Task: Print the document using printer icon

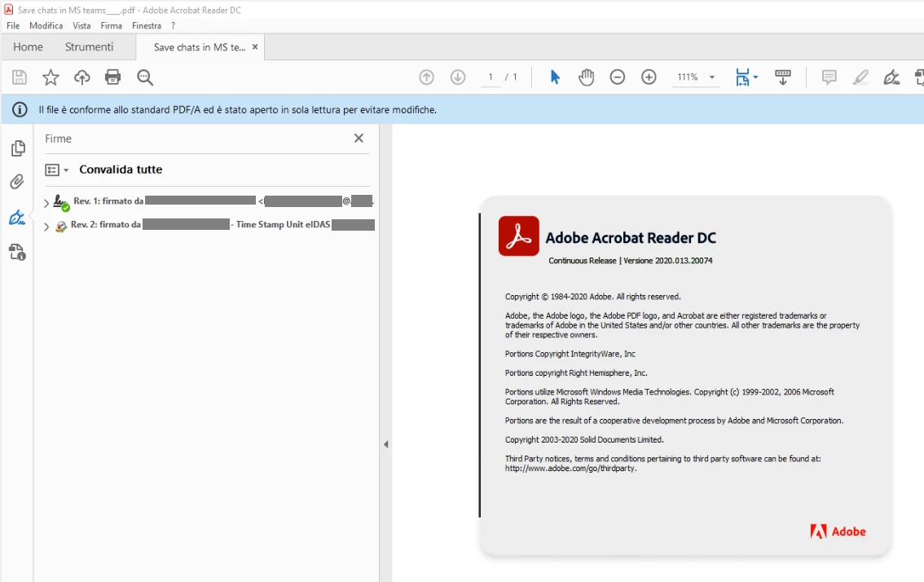Action: click(112, 77)
